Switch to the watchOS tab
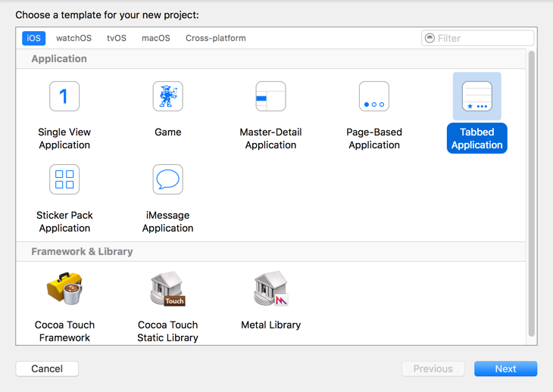Screen dimensions: 553x392 (x=73, y=38)
